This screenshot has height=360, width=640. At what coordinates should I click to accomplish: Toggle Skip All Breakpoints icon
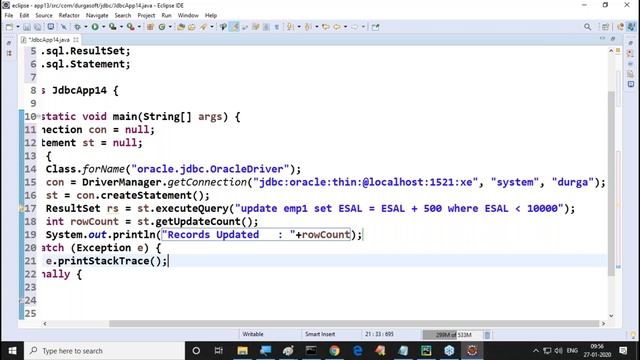coord(64,27)
